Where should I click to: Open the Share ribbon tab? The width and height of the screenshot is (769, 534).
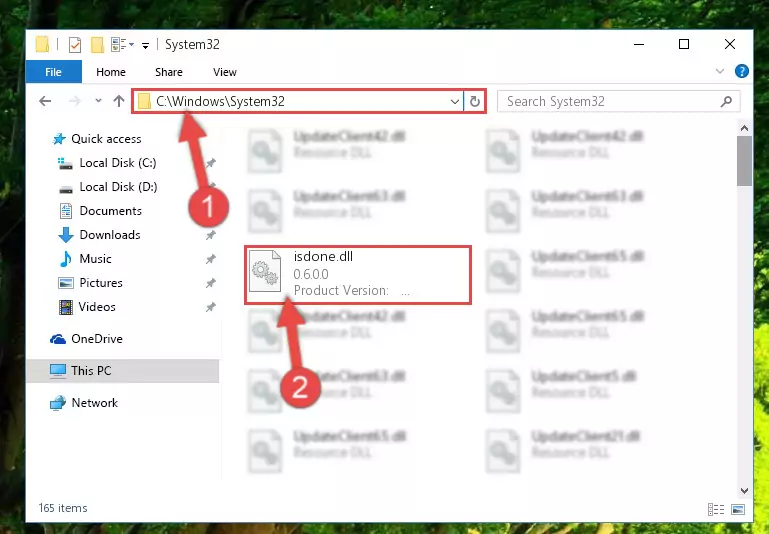pyautogui.click(x=169, y=72)
